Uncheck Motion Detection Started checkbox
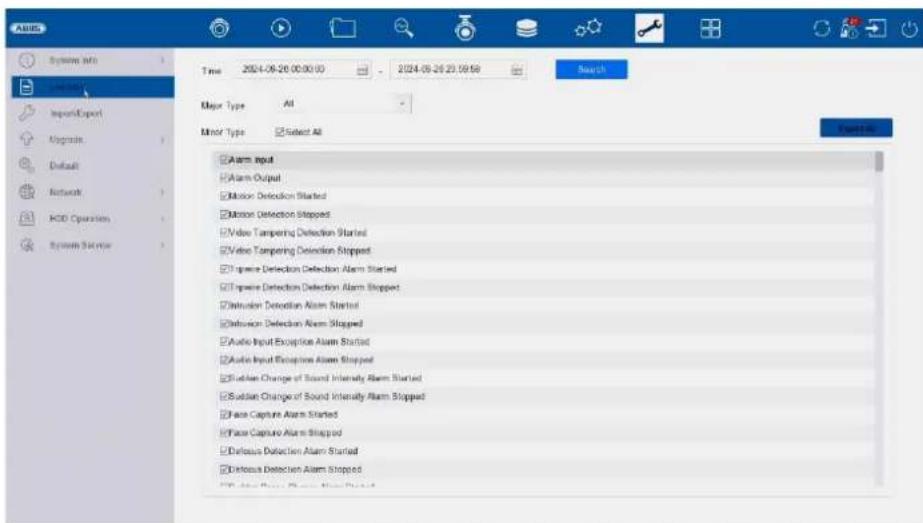 (224, 196)
